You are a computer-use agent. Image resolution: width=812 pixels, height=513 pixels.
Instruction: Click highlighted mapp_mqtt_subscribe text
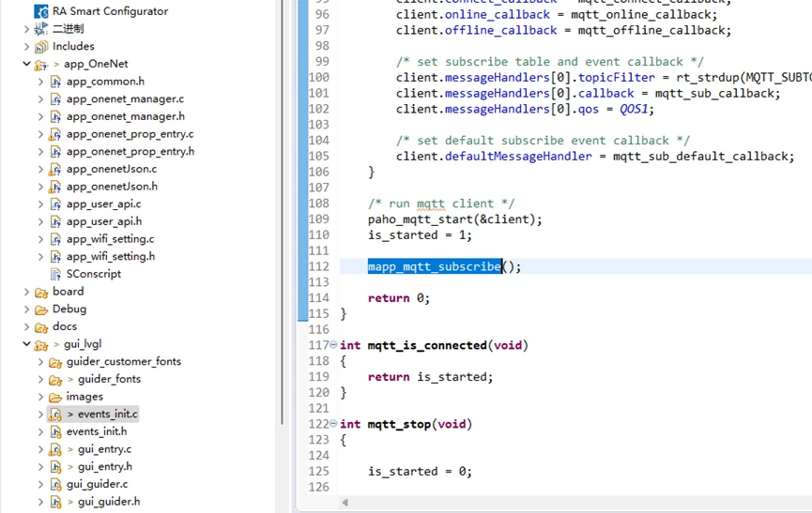pyautogui.click(x=435, y=266)
